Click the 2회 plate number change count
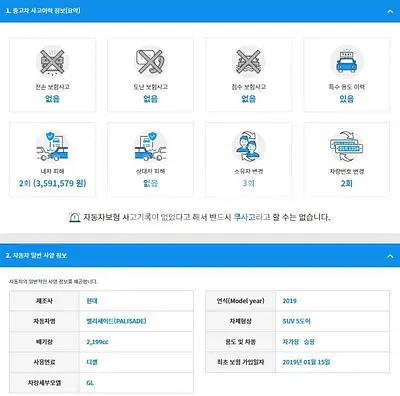The width and height of the screenshot is (400, 396). (x=347, y=183)
